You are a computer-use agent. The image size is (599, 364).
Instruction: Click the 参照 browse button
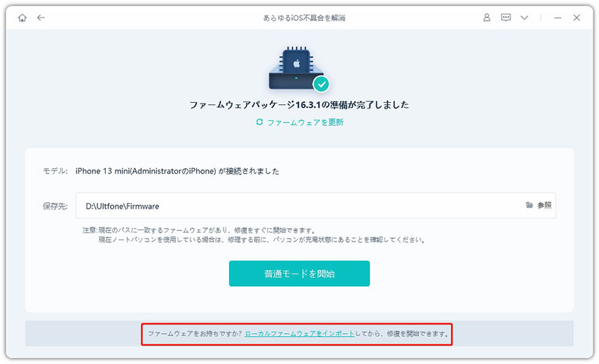point(539,205)
